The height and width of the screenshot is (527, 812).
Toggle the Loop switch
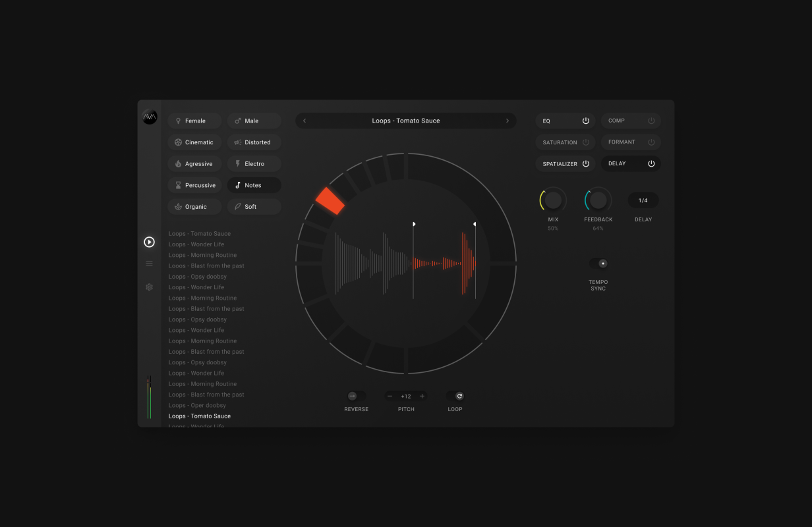pos(455,396)
